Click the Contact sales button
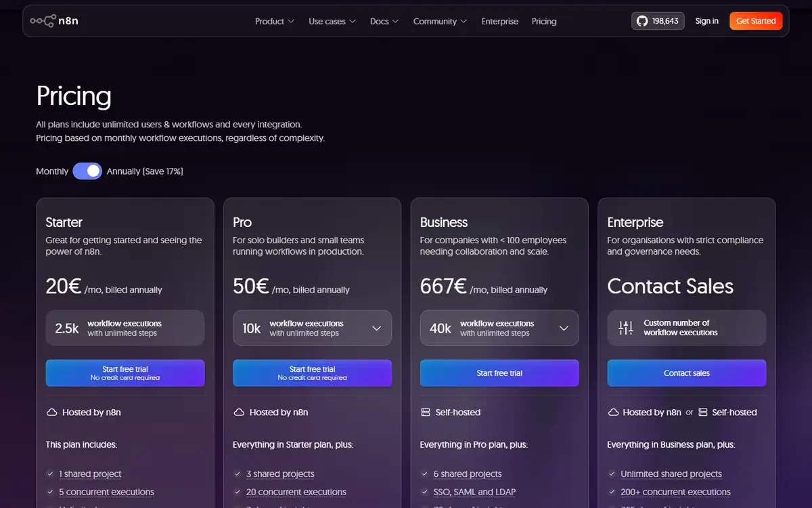812x508 pixels. [687, 373]
